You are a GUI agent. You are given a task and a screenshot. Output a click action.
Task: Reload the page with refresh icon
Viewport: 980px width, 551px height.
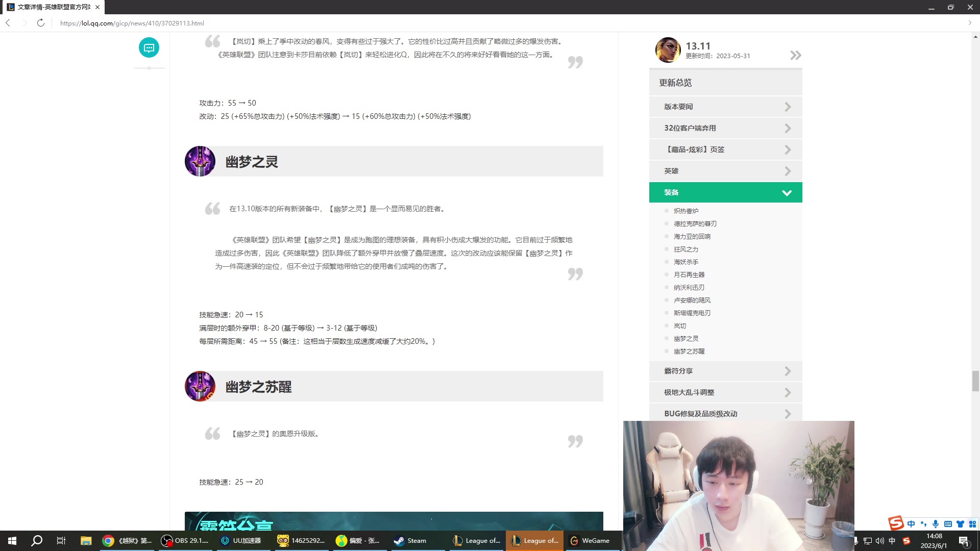coord(41,23)
